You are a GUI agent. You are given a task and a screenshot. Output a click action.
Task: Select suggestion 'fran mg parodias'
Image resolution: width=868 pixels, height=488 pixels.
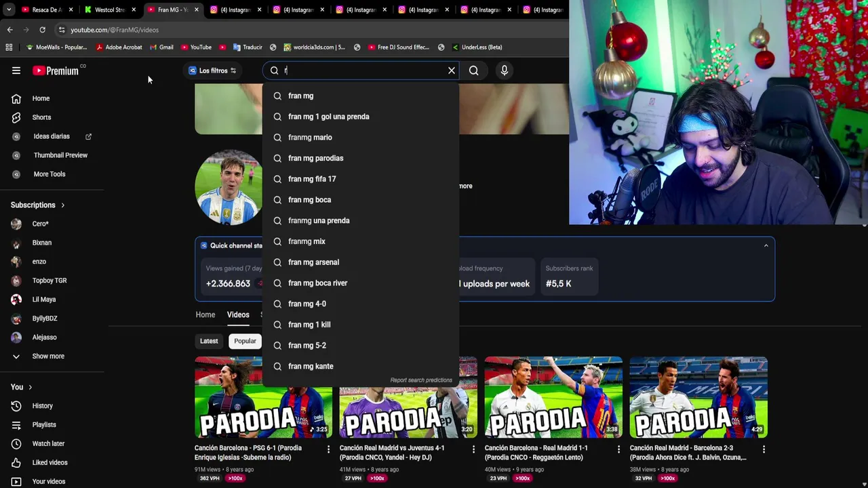[361, 158]
